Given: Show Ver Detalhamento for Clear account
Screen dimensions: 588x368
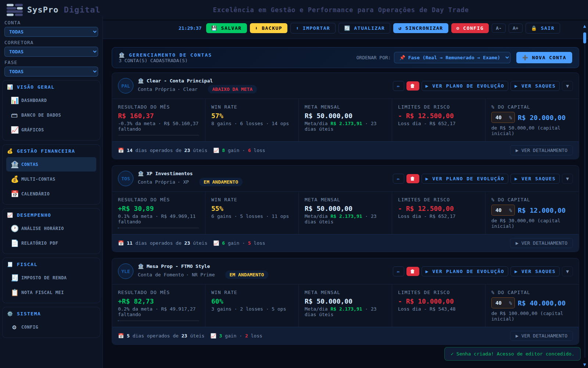Looking at the screenshot, I should (541, 151).
